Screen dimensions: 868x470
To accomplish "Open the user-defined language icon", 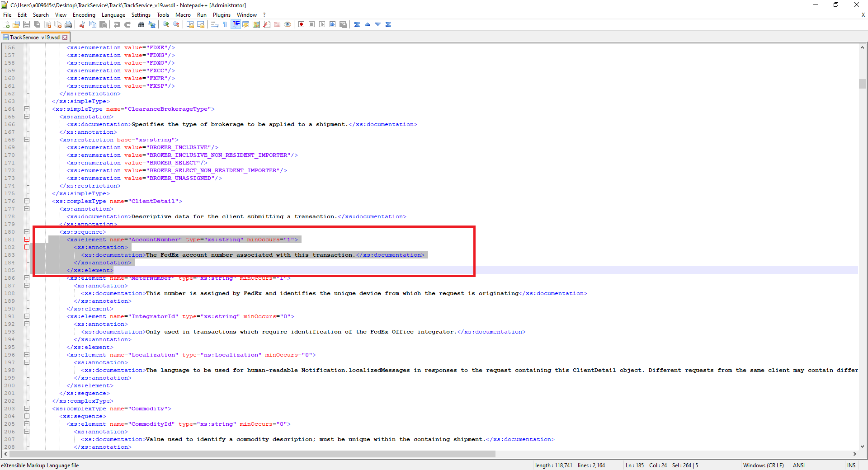I will 246,24.
